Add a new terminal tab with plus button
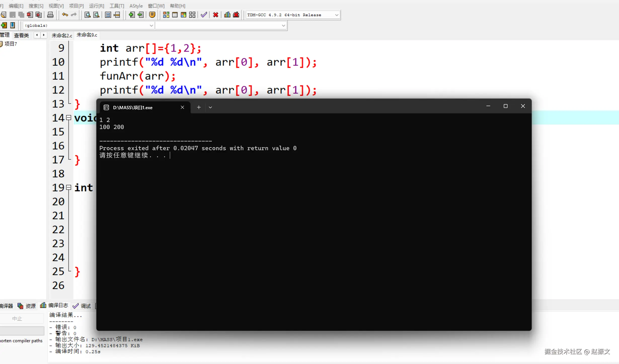Image resolution: width=619 pixels, height=364 pixels. (x=199, y=107)
